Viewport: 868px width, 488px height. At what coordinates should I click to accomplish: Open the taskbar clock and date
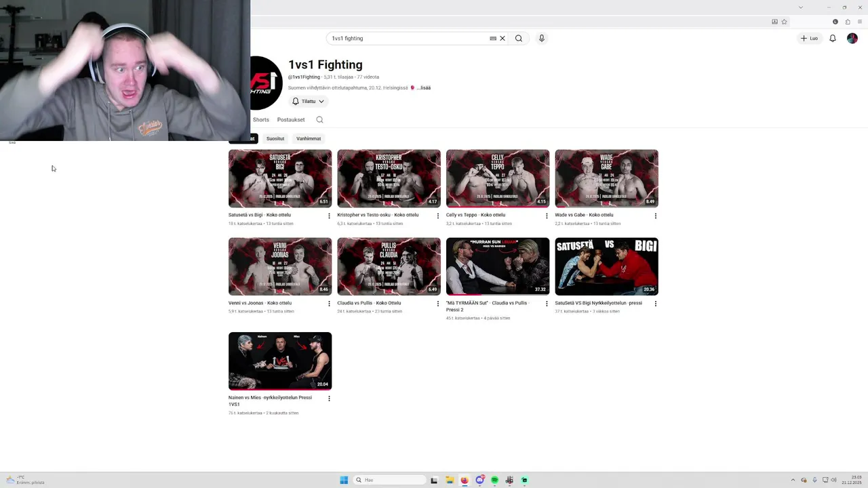coord(852,480)
